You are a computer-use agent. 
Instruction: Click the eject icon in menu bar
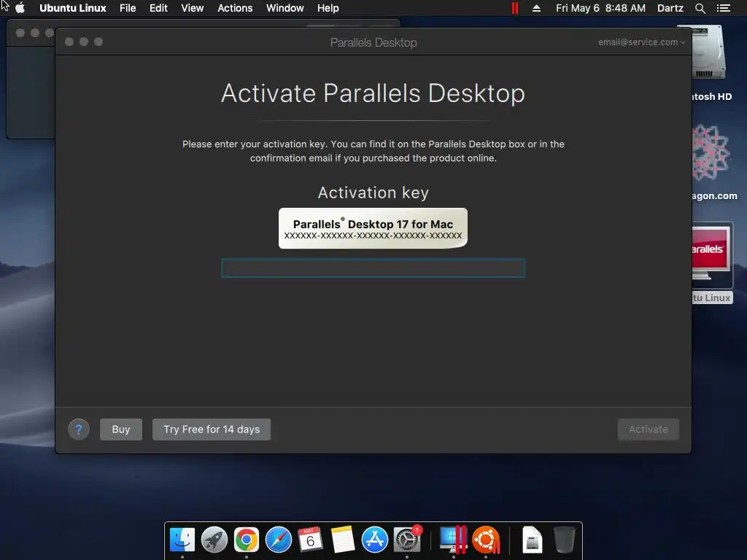pyautogui.click(x=536, y=8)
